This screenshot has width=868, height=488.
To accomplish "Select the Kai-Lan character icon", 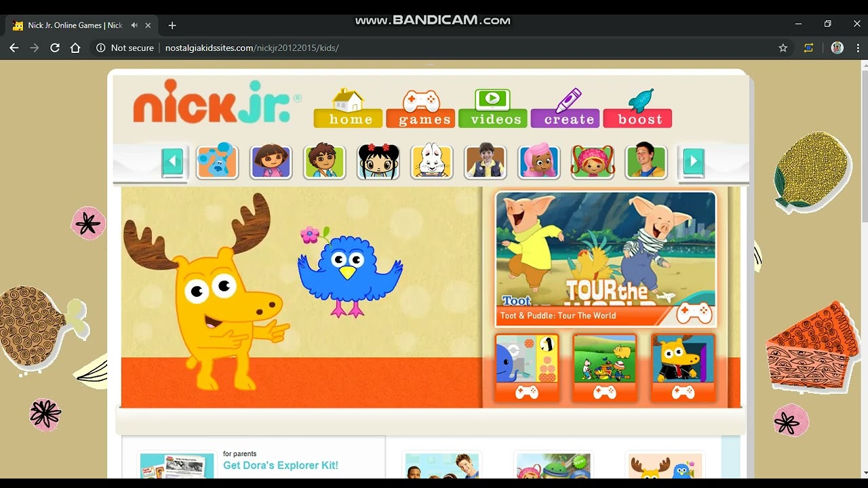I will tap(378, 162).
